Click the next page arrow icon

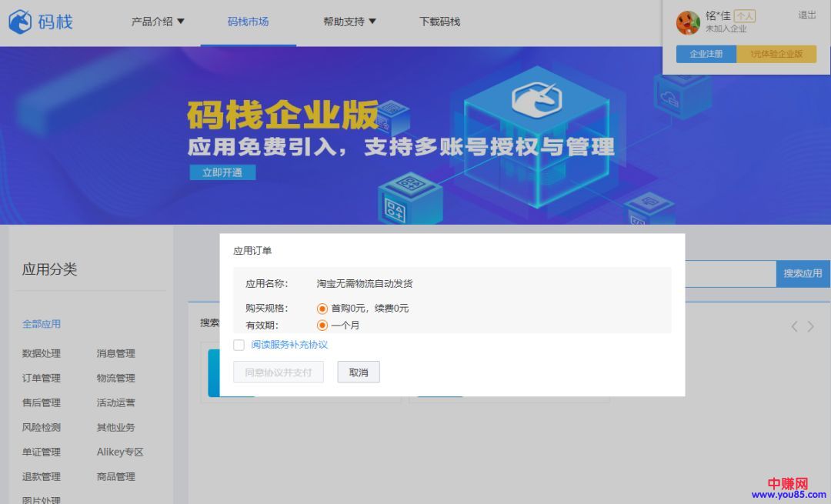click(811, 326)
